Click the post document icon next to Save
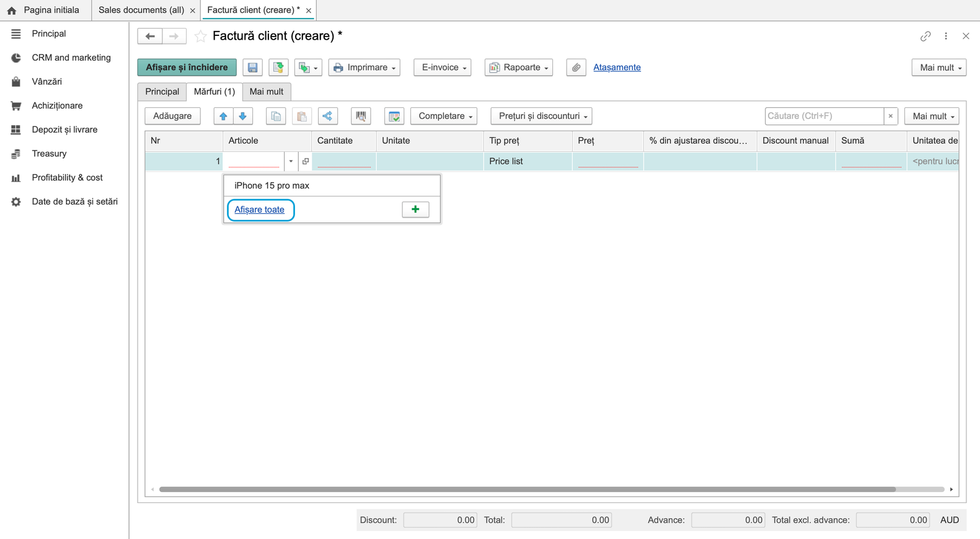Screen dimensions: 980x539 278,68
